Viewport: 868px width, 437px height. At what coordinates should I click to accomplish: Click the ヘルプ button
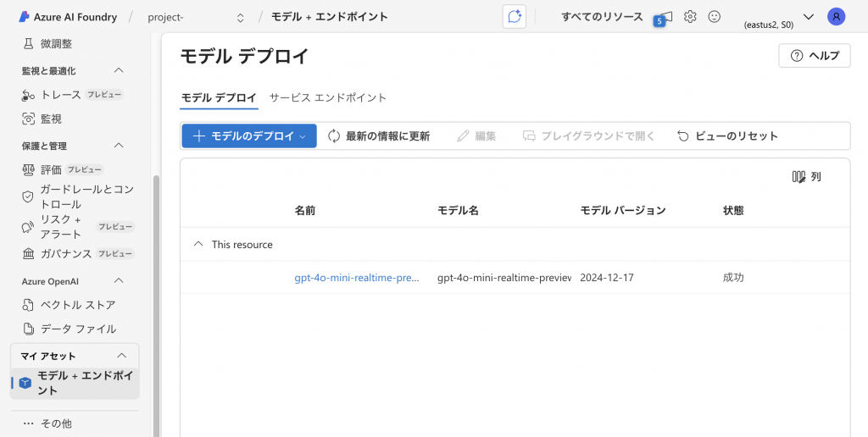tap(815, 55)
